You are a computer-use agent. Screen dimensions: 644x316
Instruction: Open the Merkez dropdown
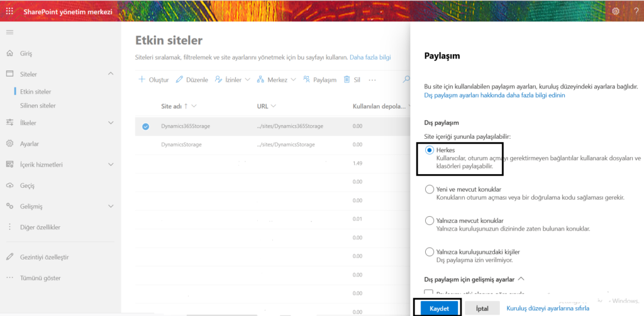[277, 80]
